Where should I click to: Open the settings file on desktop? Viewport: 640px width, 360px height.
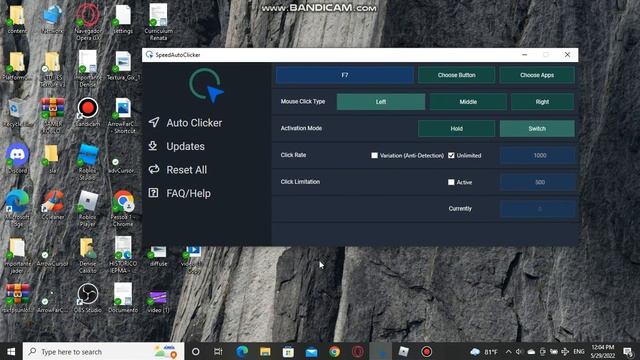tap(123, 18)
